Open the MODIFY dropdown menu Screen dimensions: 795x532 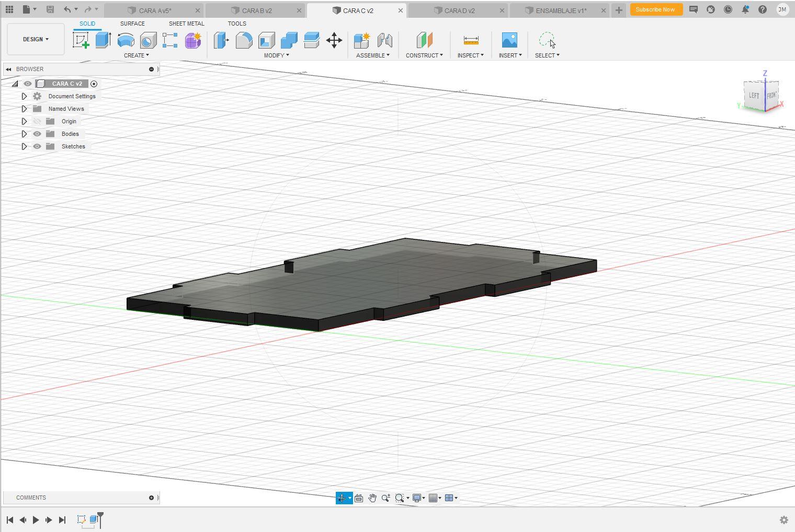click(276, 55)
